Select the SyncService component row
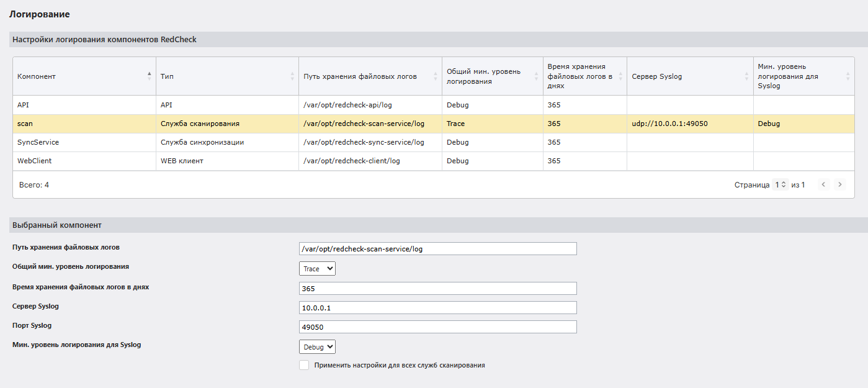868x388 pixels. point(434,142)
